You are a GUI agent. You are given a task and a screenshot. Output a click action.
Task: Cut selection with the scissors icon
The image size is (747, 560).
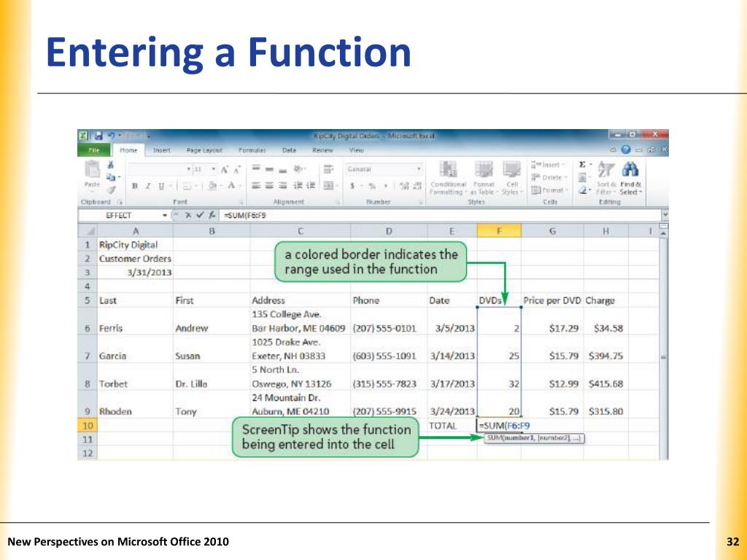(x=111, y=165)
